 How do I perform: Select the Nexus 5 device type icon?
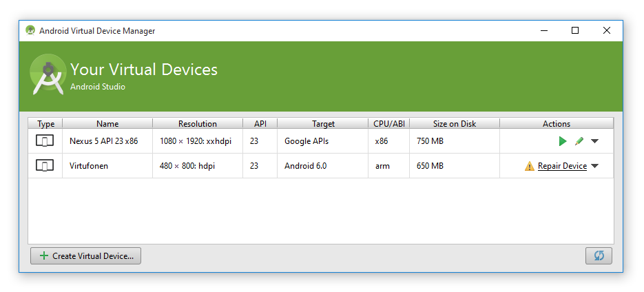tap(45, 141)
